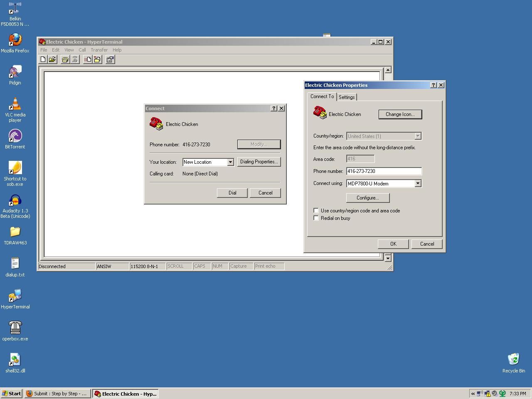Enable Use country/region code and area code
The height and width of the screenshot is (399, 532).
click(316, 210)
